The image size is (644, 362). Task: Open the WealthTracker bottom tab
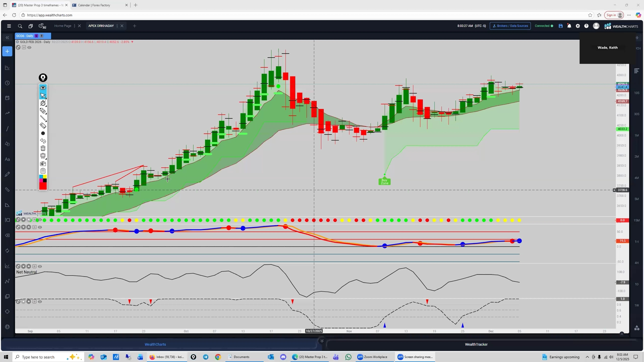pyautogui.click(x=476, y=344)
